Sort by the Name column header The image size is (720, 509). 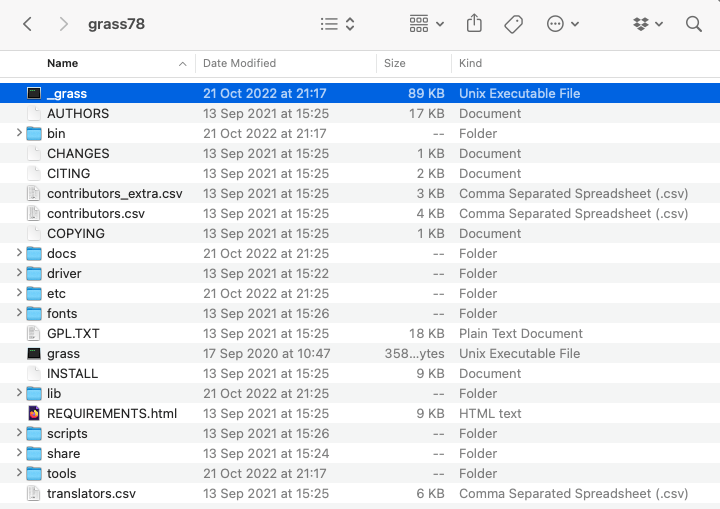pyautogui.click(x=62, y=63)
